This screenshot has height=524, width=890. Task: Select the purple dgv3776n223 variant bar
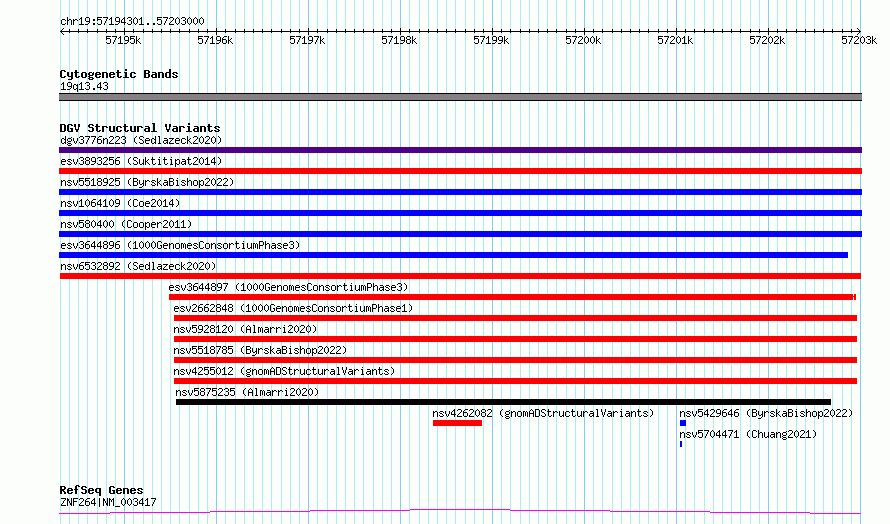pos(460,150)
